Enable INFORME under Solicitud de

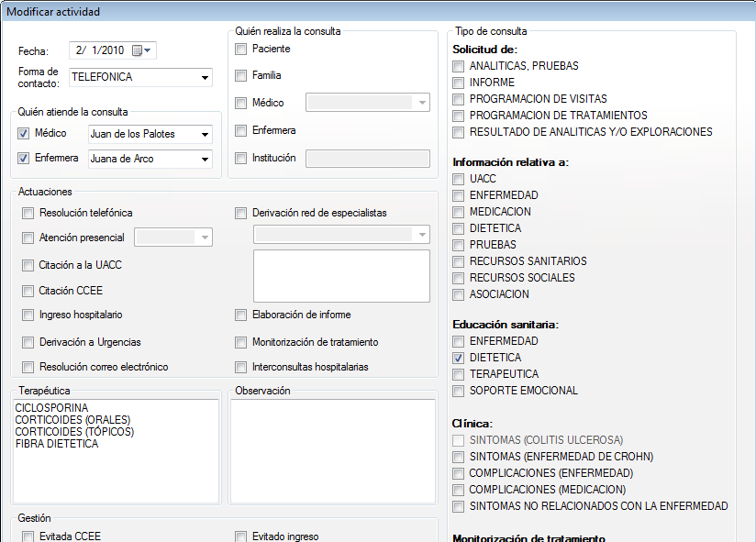[x=457, y=83]
